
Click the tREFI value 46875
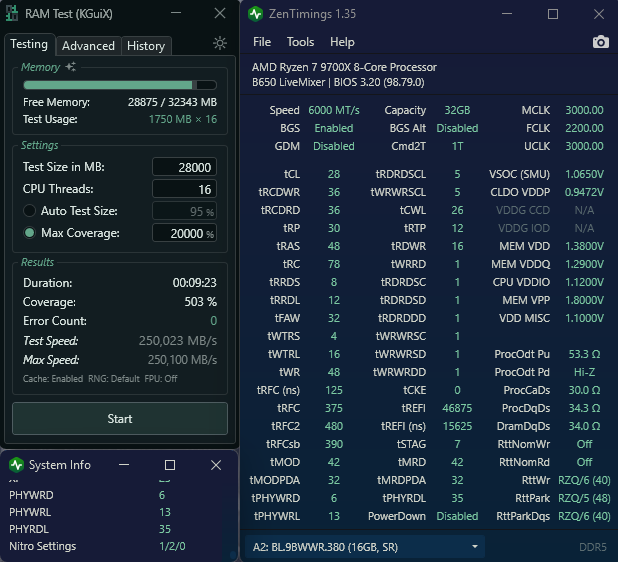click(457, 408)
